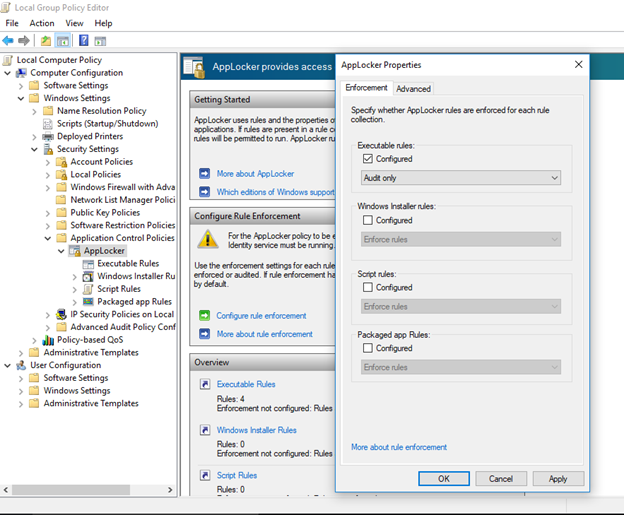This screenshot has width=624, height=515.
Task: Apply the AppLocker enforcement settings
Action: click(x=558, y=479)
